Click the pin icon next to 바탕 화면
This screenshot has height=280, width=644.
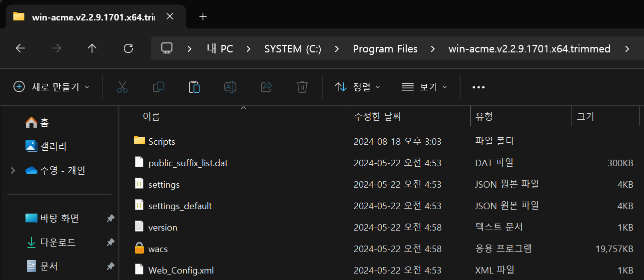click(110, 219)
